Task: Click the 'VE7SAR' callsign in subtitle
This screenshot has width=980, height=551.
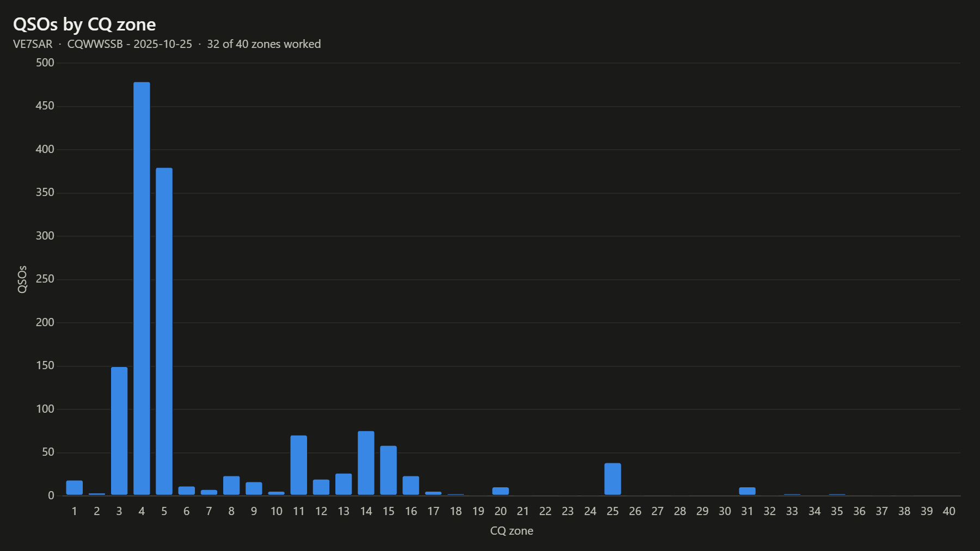Action: [x=33, y=44]
